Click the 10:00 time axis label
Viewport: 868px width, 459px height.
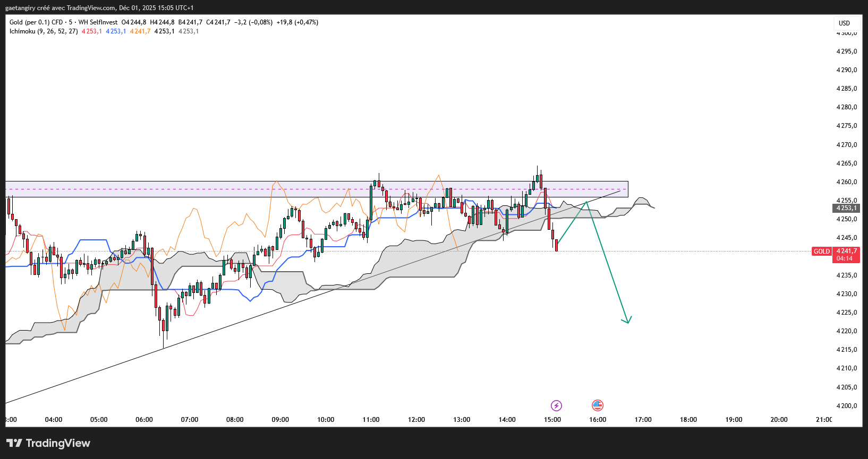(326, 420)
